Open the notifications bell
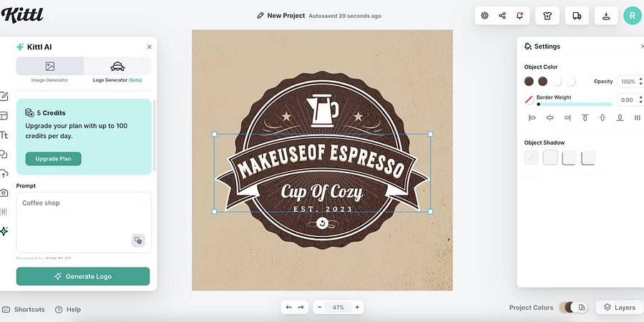Image resolution: width=644 pixels, height=322 pixels. (x=519, y=16)
